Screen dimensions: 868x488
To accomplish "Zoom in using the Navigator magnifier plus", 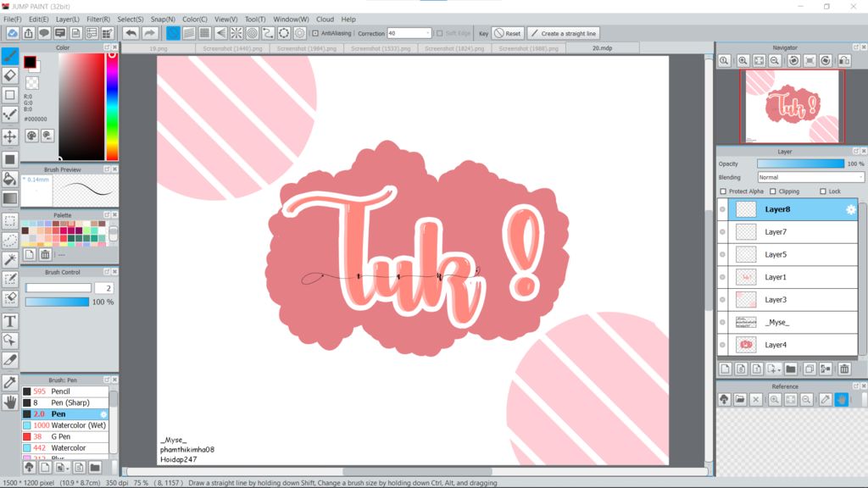I will coord(743,60).
